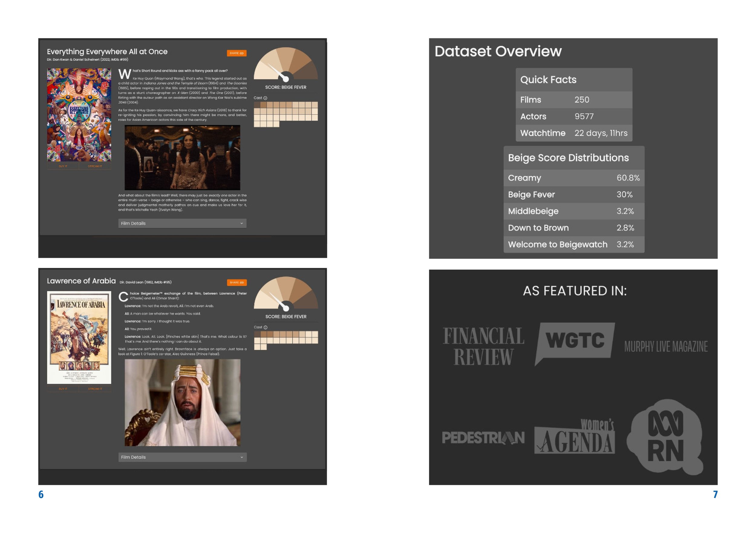Click the Women's Agenda logo
The height and width of the screenshot is (536, 756).
tap(575, 436)
